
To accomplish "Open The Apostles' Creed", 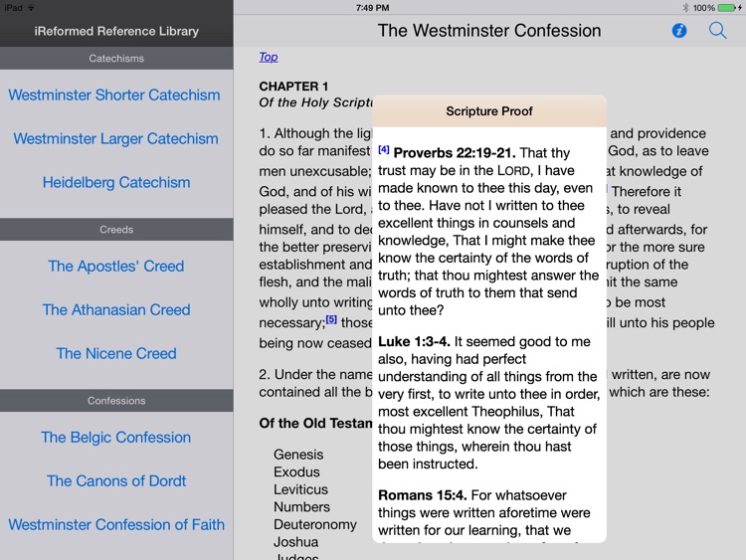I will coord(116,267).
